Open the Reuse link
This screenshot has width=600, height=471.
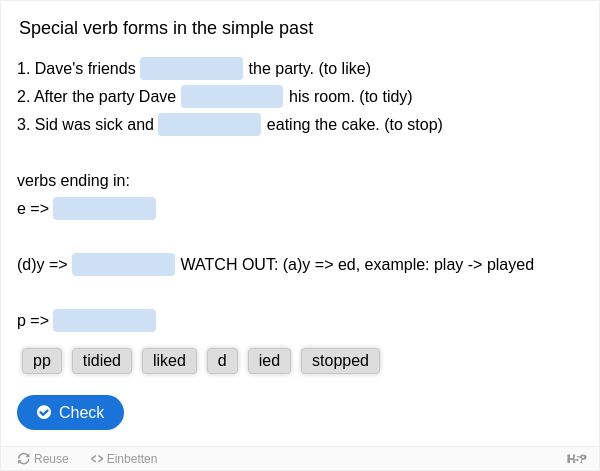click(x=43, y=458)
